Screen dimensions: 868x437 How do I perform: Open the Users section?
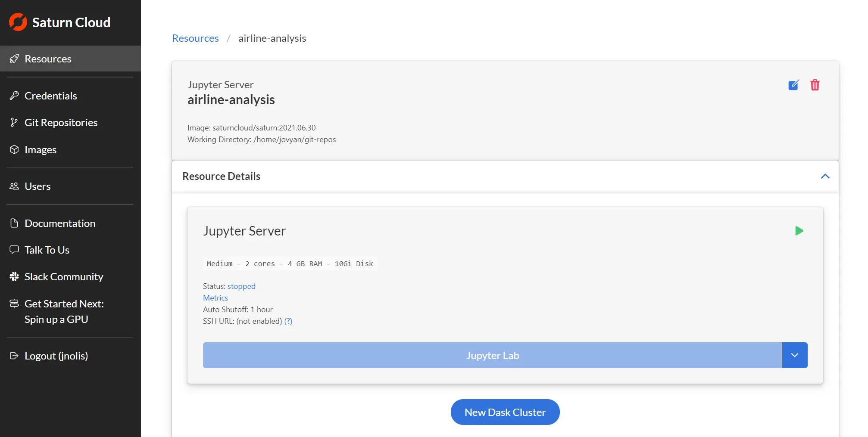[x=38, y=186]
